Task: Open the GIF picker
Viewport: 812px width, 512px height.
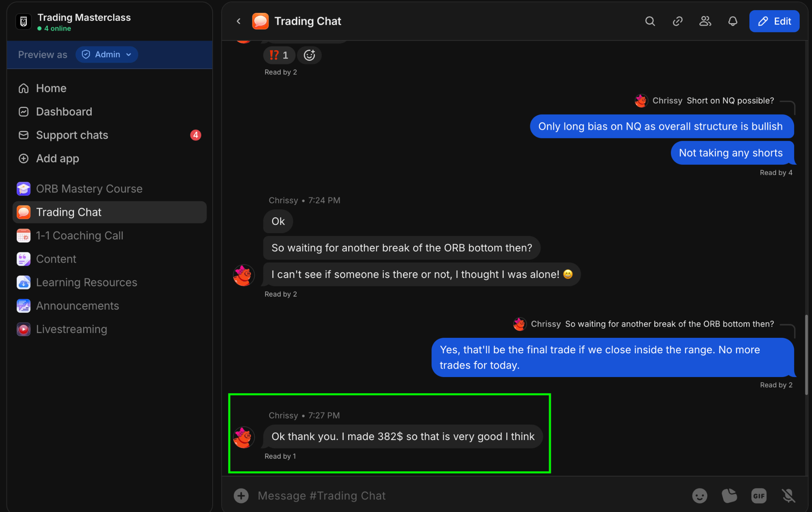Action: (x=759, y=496)
